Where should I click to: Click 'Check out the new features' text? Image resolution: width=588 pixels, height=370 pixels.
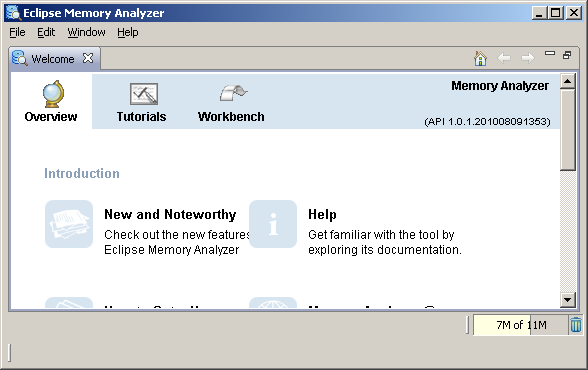click(x=177, y=235)
